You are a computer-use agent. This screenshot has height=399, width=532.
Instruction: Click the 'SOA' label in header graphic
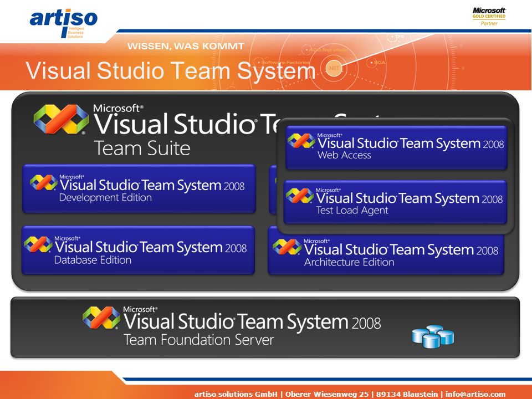380,63
